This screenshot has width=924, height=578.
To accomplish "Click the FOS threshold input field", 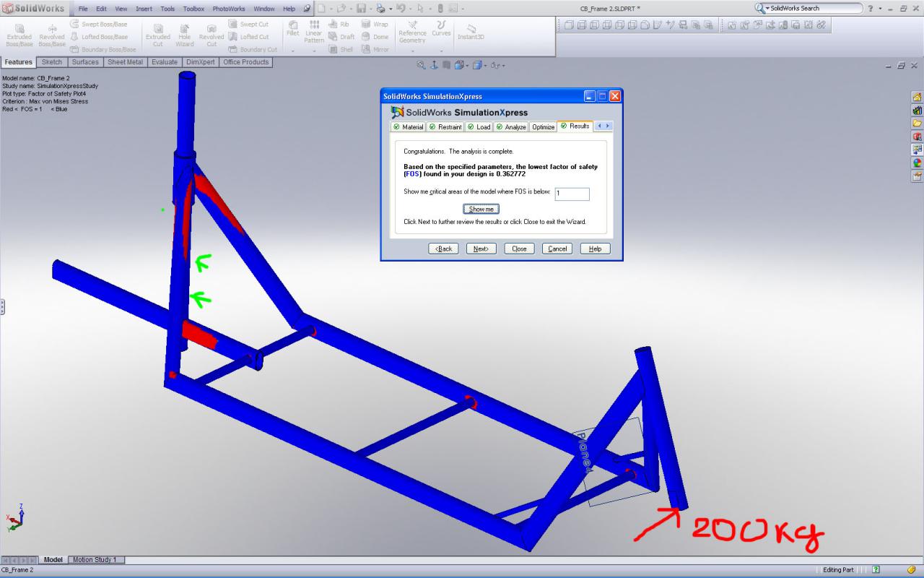I will coord(572,194).
